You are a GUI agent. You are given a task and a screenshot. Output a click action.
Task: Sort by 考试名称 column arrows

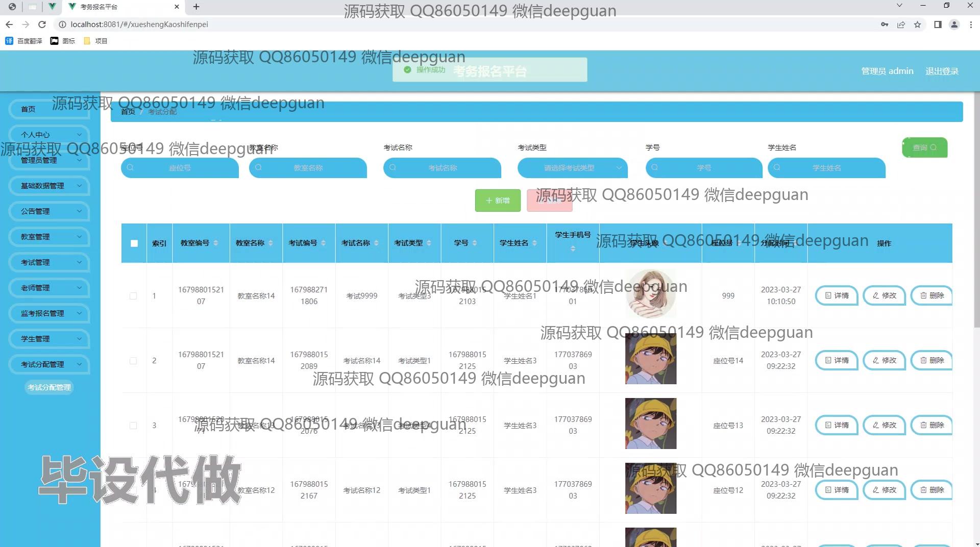pos(376,243)
